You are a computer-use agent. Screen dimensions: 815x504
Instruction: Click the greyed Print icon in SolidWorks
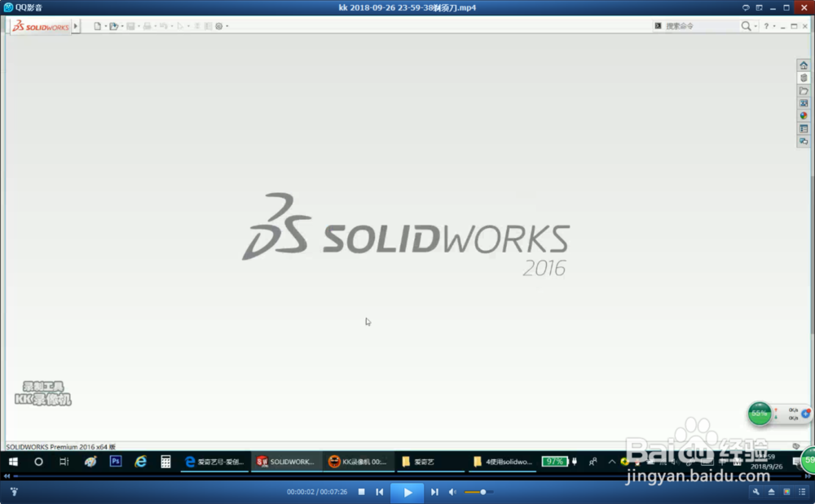click(x=147, y=26)
